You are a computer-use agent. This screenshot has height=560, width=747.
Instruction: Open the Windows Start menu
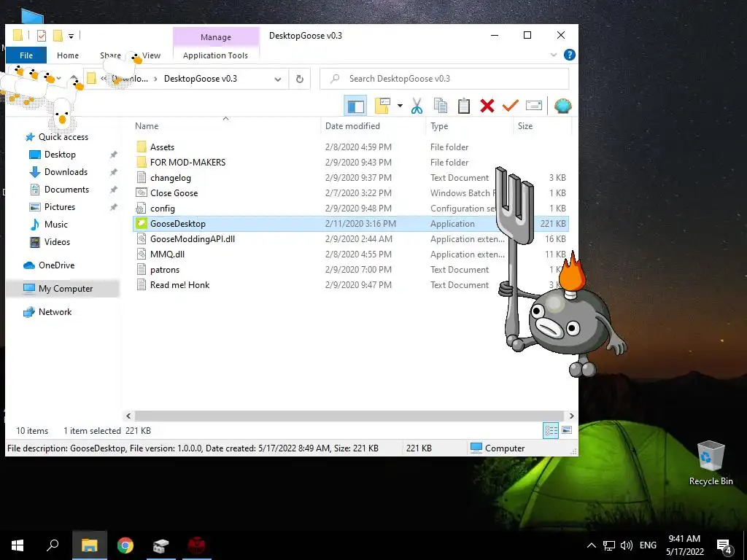(18, 545)
